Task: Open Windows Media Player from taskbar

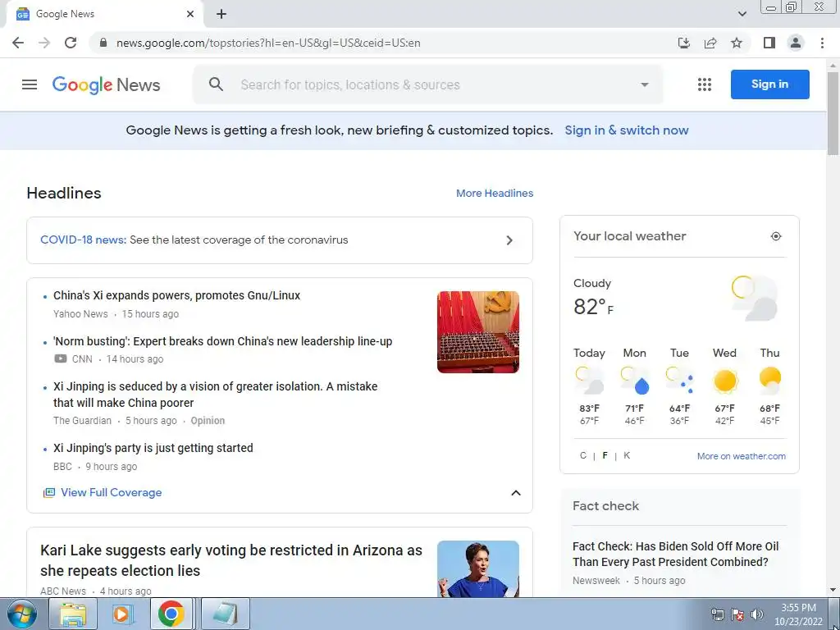Action: (123, 614)
